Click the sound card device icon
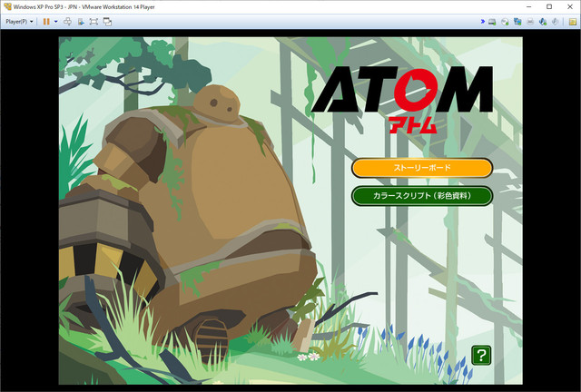581x392 pixels. (x=555, y=22)
